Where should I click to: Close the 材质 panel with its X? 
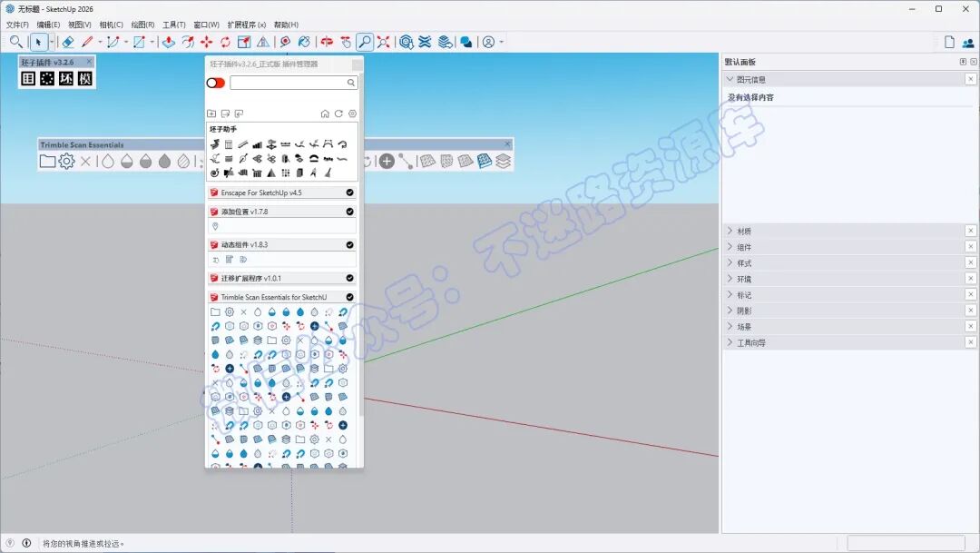pyautogui.click(x=971, y=231)
